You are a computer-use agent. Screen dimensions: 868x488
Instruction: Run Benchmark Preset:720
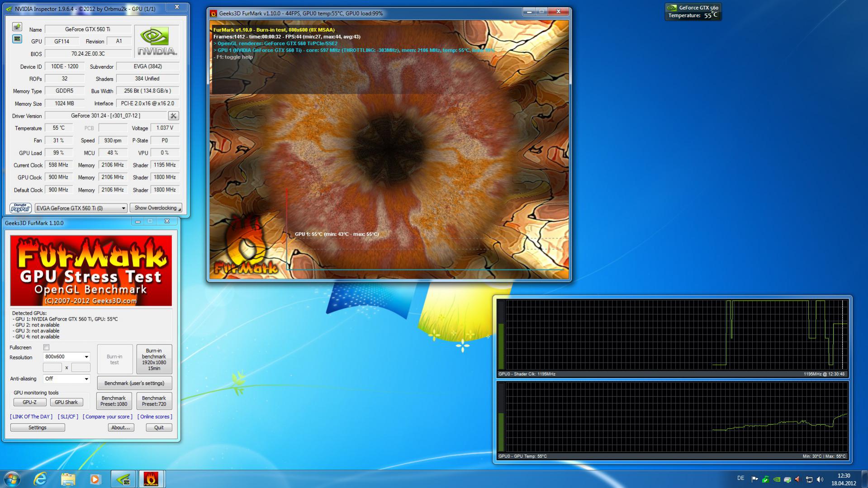click(154, 401)
